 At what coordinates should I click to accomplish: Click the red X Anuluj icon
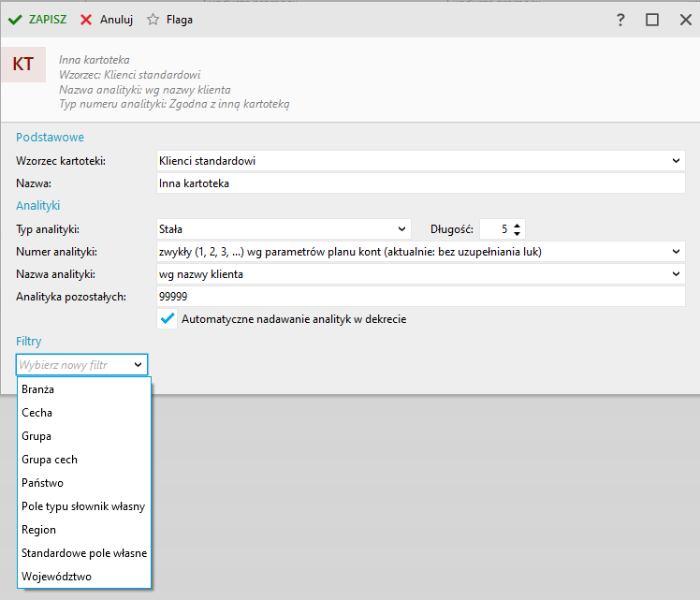pos(86,20)
